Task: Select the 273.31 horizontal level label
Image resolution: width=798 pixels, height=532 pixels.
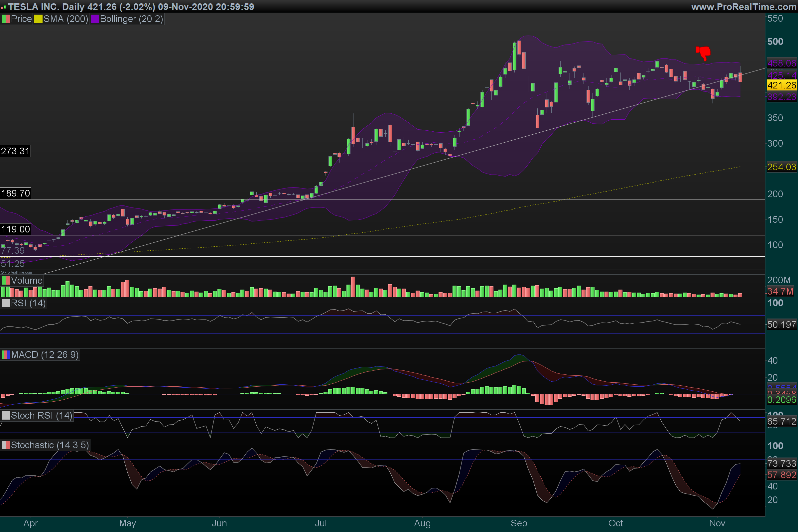Action: tap(15, 151)
